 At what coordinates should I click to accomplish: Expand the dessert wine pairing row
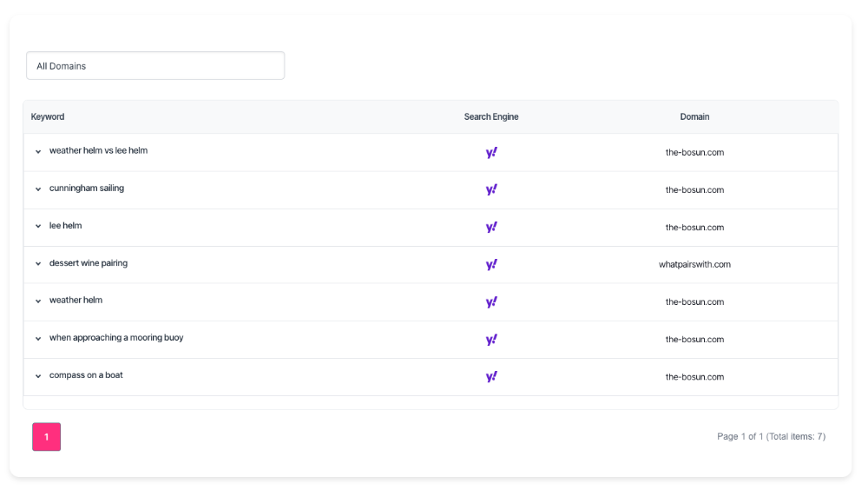(38, 263)
